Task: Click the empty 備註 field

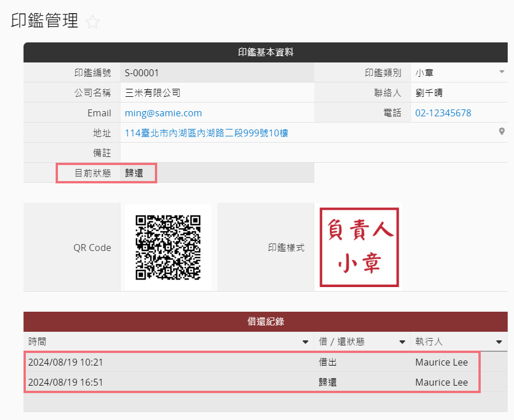Action: 310,153
